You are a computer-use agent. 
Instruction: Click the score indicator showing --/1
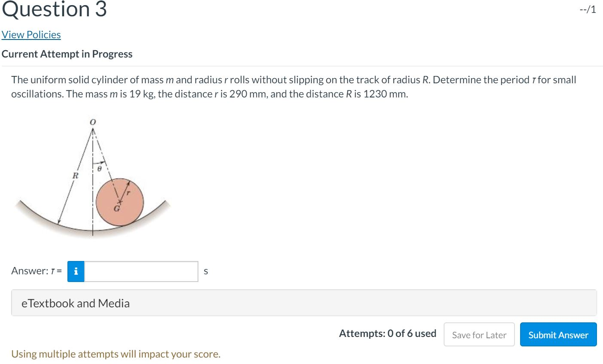pos(588,9)
